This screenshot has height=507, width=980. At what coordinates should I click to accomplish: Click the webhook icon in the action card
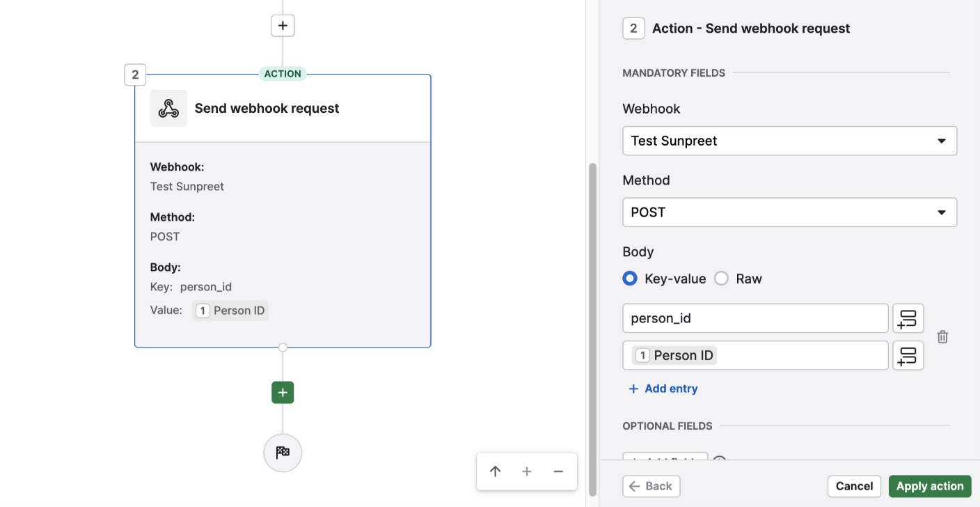[x=168, y=108]
